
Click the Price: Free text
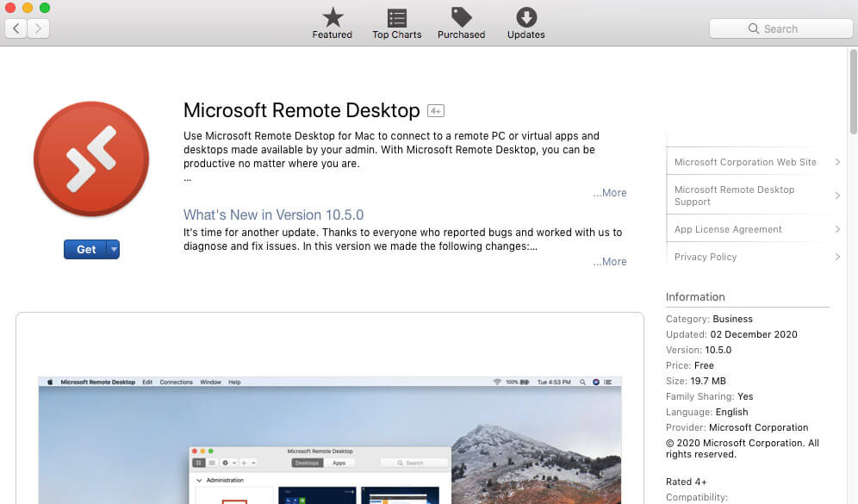[690, 365]
